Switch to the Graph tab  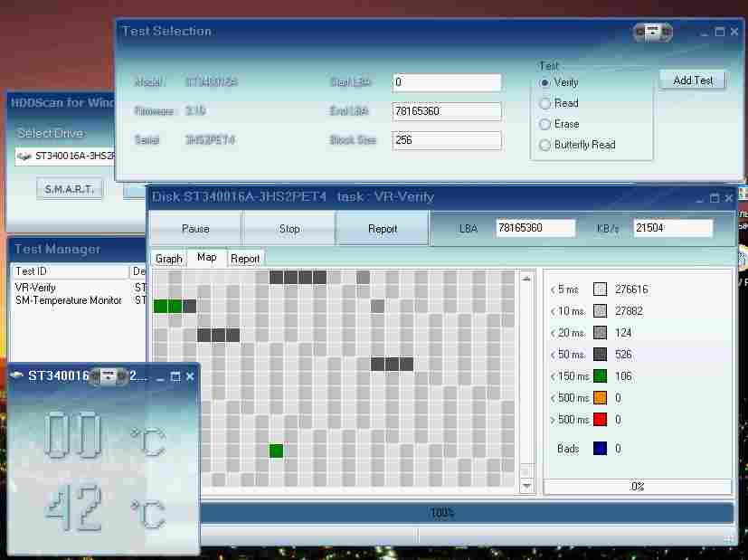(169, 259)
